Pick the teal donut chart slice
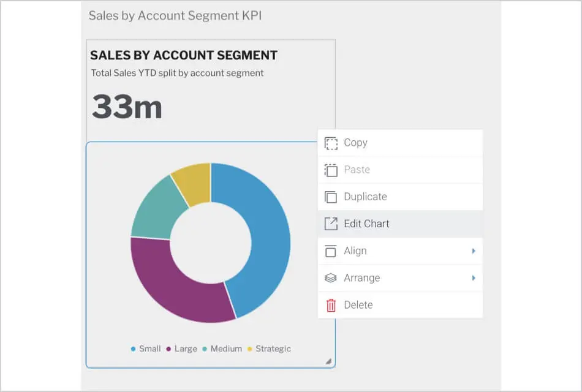Image resolution: width=582 pixels, height=392 pixels. tap(156, 208)
